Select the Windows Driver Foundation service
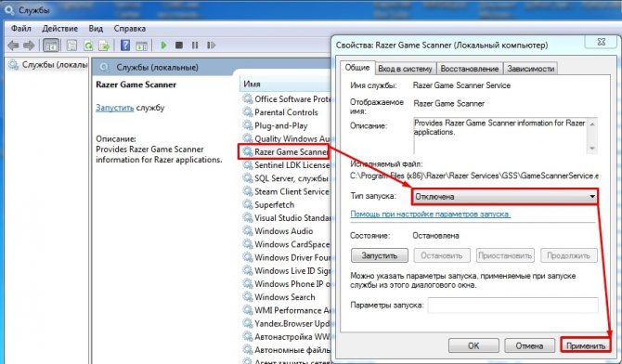 click(287, 257)
